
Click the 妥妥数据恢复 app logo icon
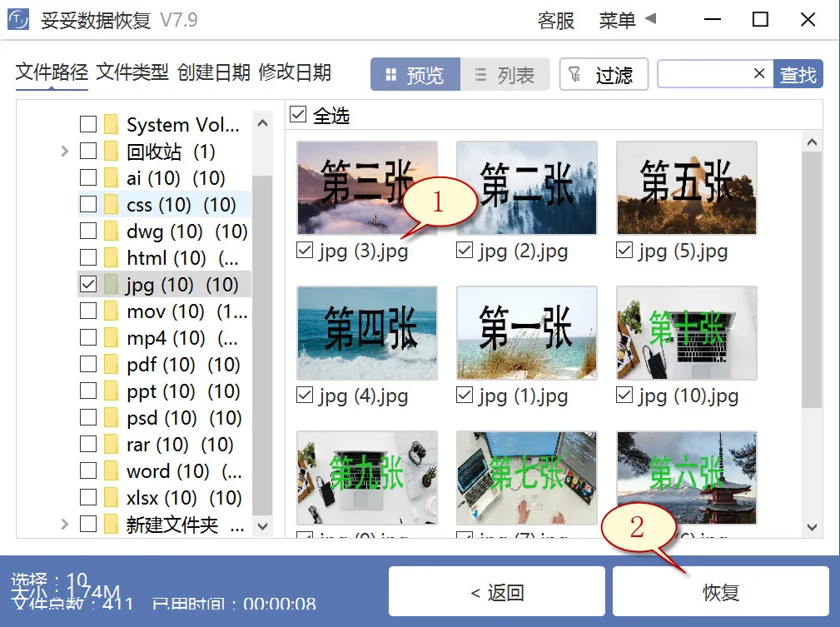click(18, 19)
